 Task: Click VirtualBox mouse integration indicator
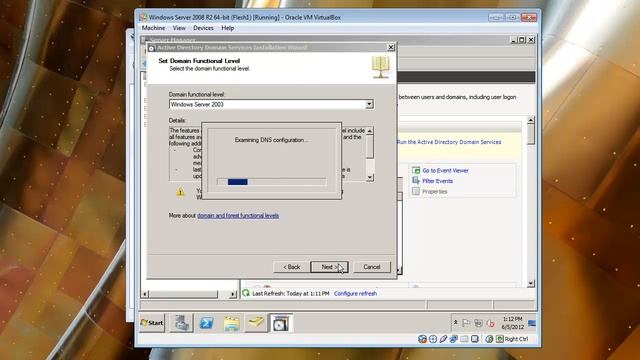tap(489, 339)
